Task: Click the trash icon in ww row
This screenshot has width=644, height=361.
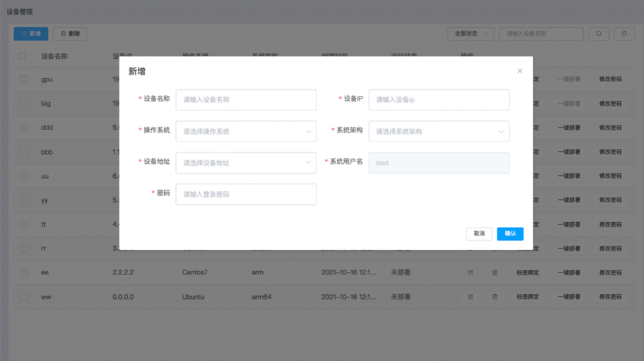Action: (x=494, y=297)
